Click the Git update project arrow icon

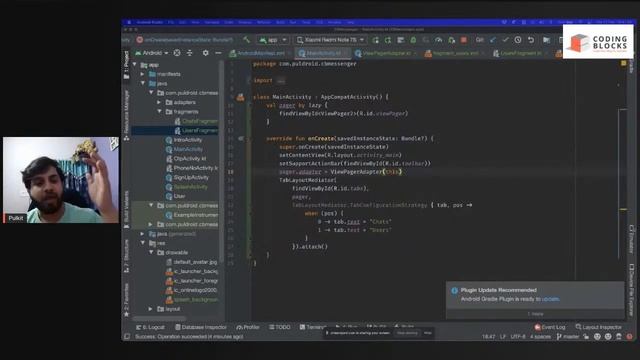pyautogui.click(x=493, y=40)
